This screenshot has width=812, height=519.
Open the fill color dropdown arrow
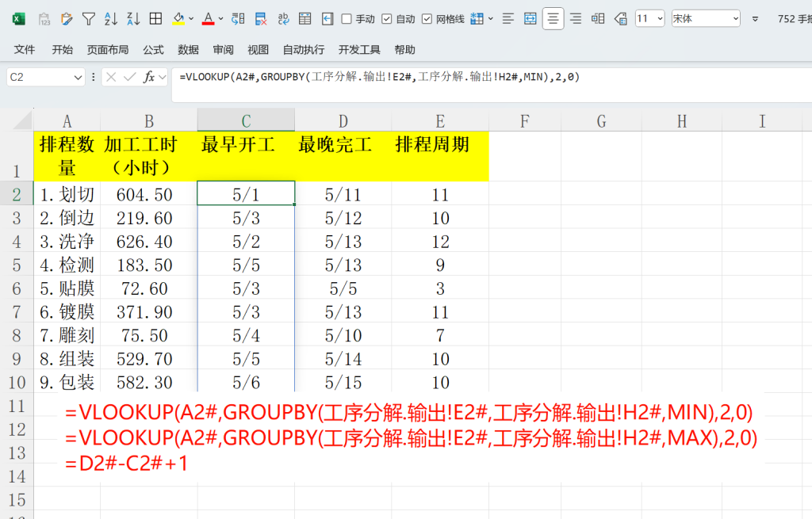(x=191, y=19)
